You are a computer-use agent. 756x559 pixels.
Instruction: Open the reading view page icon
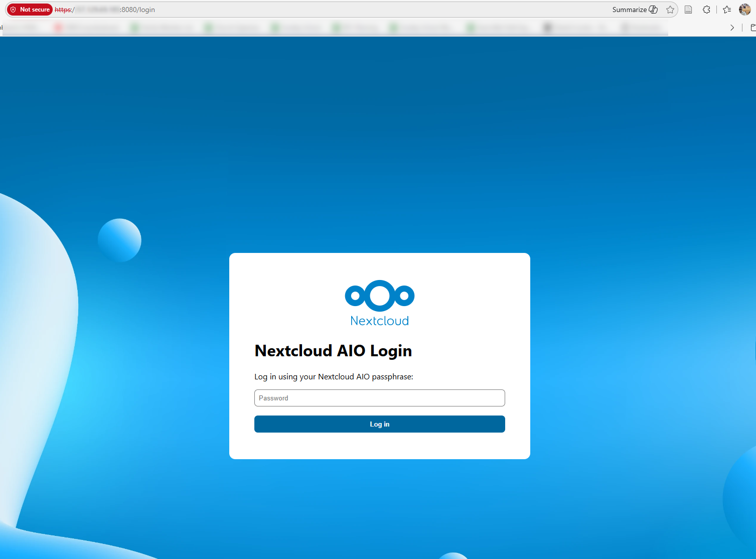(688, 10)
